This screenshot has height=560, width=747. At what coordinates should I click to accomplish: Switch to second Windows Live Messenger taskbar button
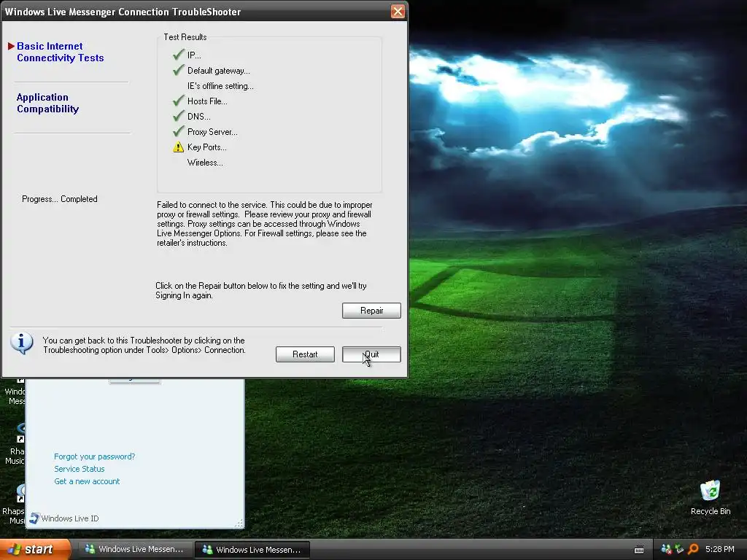(x=252, y=550)
